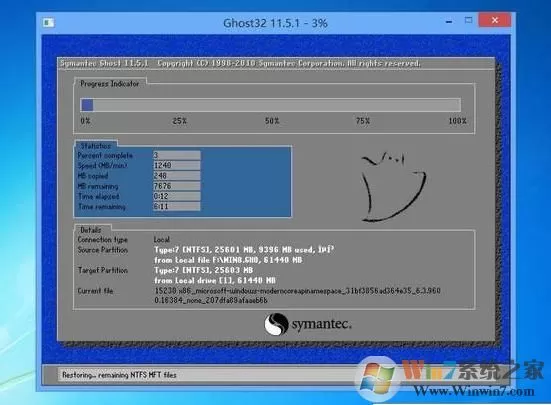Screen dimensions: 551x405
Task: Click the Symantec Ghost copyright header line
Action: coord(240,63)
